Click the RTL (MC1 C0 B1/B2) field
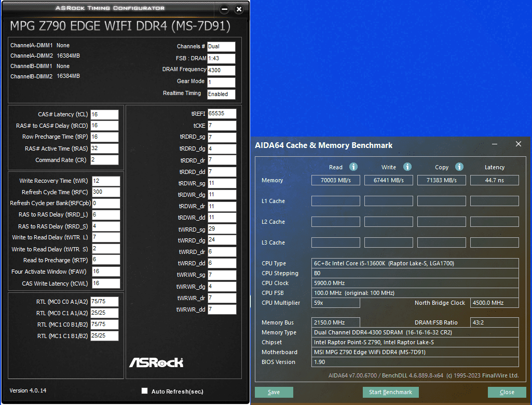Screen dimensions: 532x405 tap(104, 325)
